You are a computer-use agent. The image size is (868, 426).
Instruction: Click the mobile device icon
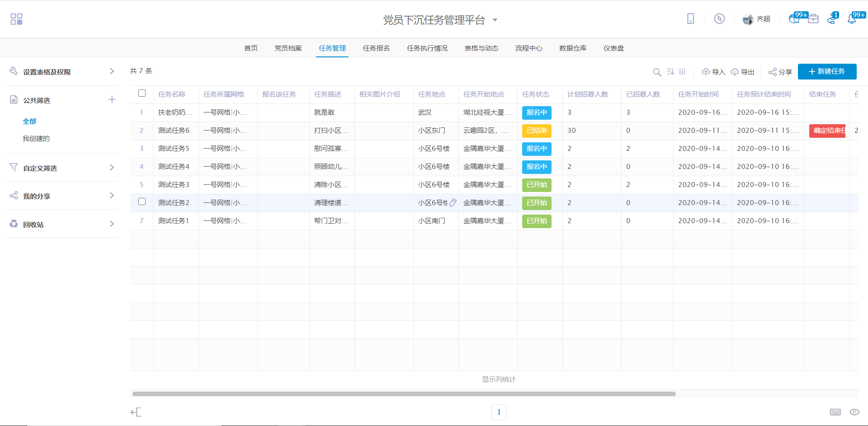point(690,19)
